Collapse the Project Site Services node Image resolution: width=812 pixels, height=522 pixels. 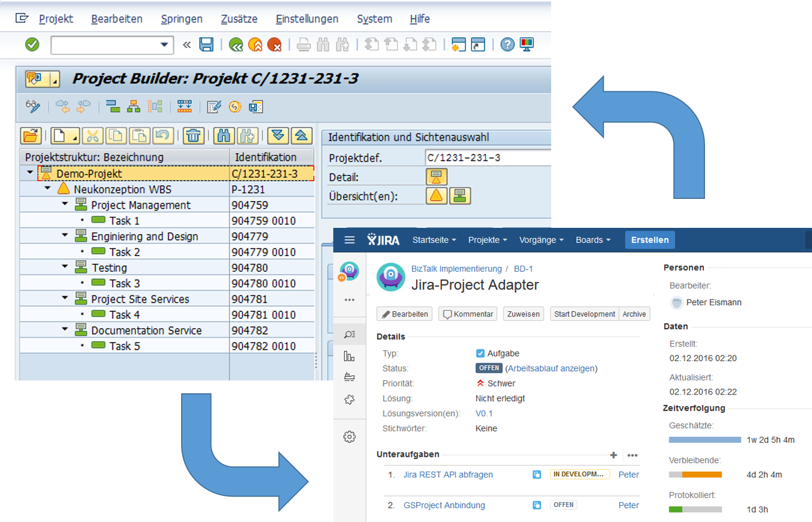tap(65, 297)
